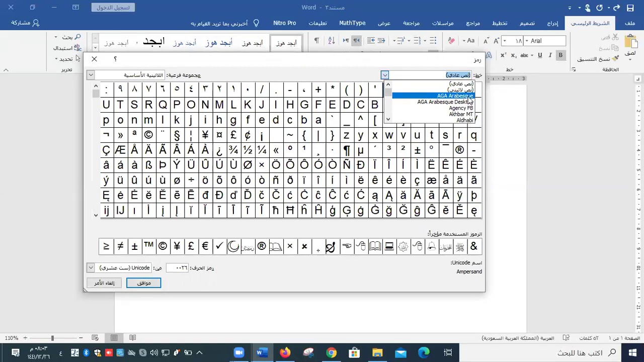Viewport: 644px width, 362px height.
Task: Pick the Euro sign in recent symbols
Action: click(x=205, y=246)
